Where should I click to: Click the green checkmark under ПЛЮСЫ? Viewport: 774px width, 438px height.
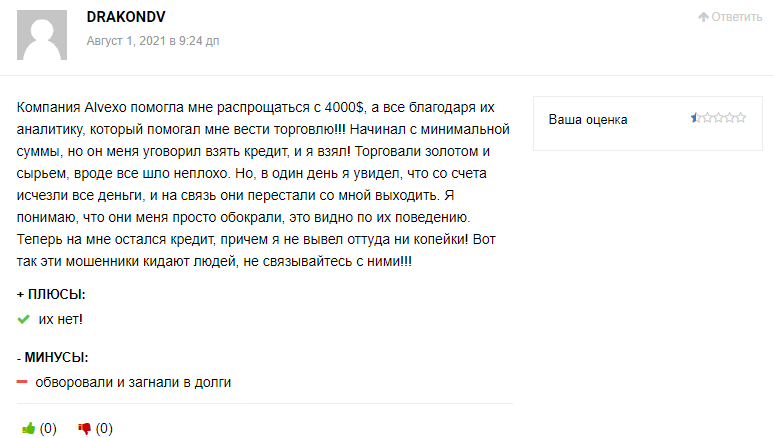24,319
